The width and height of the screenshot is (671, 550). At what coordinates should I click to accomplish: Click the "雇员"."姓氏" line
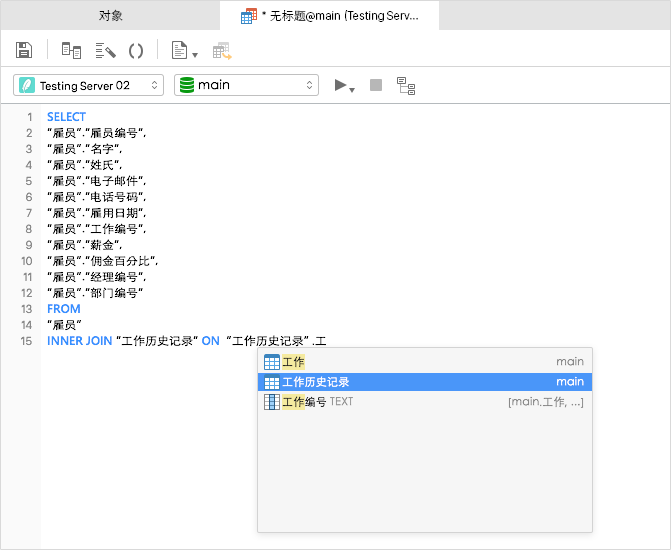click(85, 165)
